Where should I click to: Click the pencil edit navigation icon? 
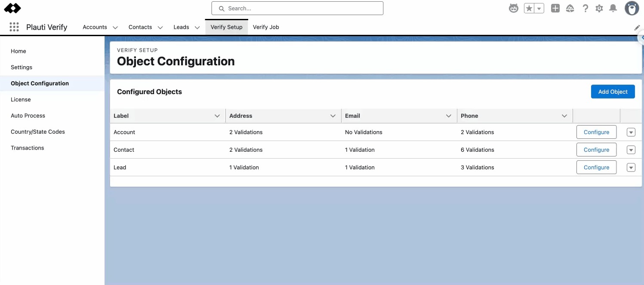point(637,28)
